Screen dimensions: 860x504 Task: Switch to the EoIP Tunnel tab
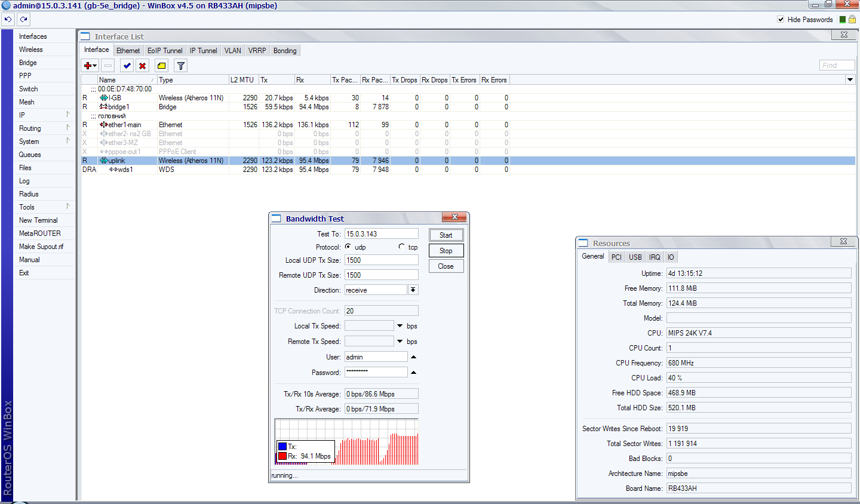click(x=165, y=51)
